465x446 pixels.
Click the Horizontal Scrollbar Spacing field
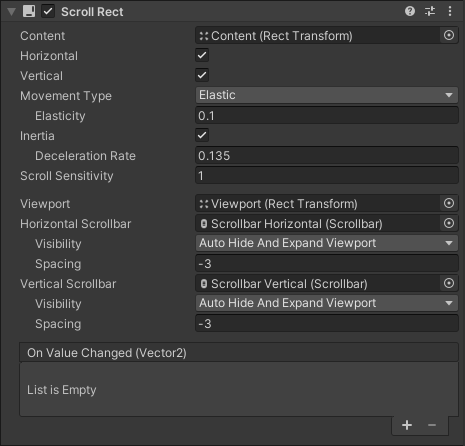tap(327, 263)
